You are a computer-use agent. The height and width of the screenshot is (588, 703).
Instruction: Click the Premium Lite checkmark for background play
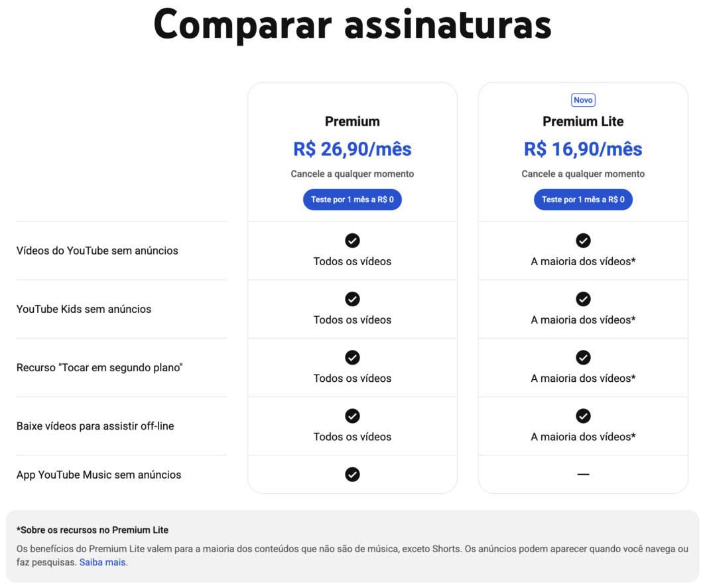pyautogui.click(x=583, y=357)
